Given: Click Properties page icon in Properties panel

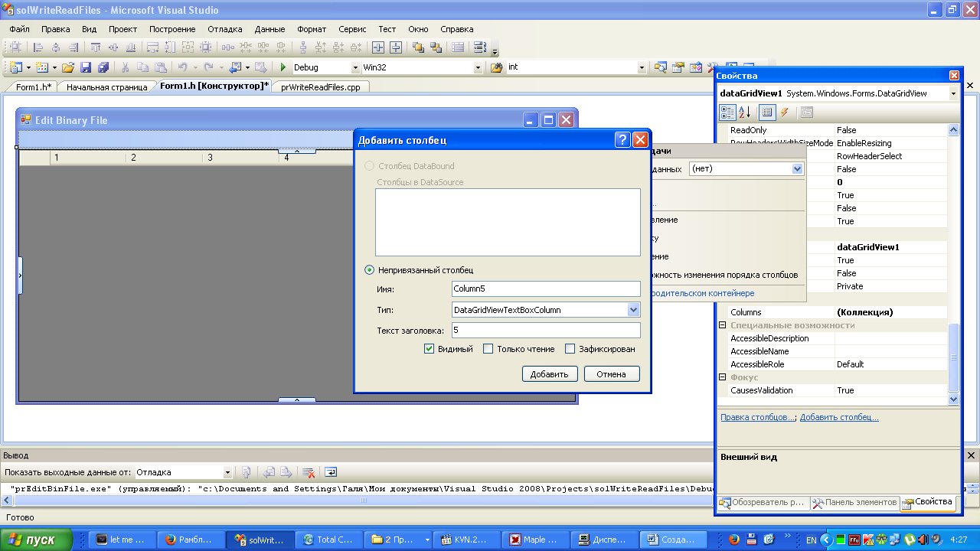Looking at the screenshot, I should 806,112.
